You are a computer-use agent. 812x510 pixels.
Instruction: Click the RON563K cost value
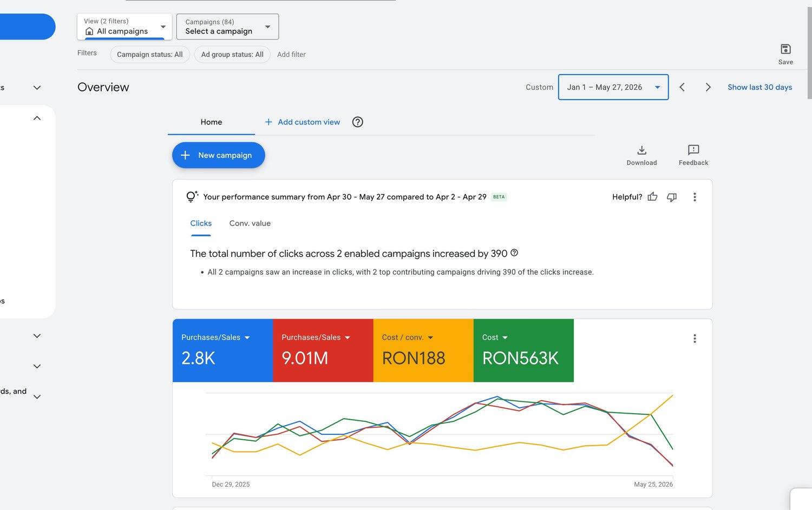coord(520,358)
